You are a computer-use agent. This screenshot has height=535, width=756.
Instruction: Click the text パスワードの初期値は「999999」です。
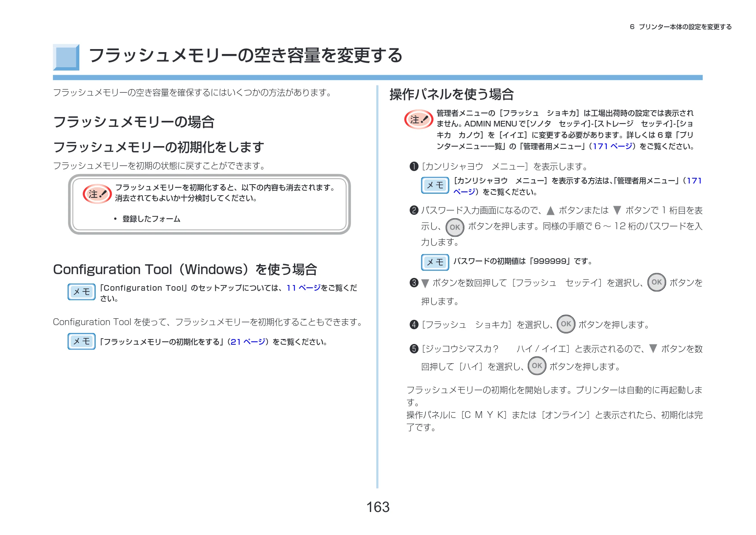click(523, 261)
